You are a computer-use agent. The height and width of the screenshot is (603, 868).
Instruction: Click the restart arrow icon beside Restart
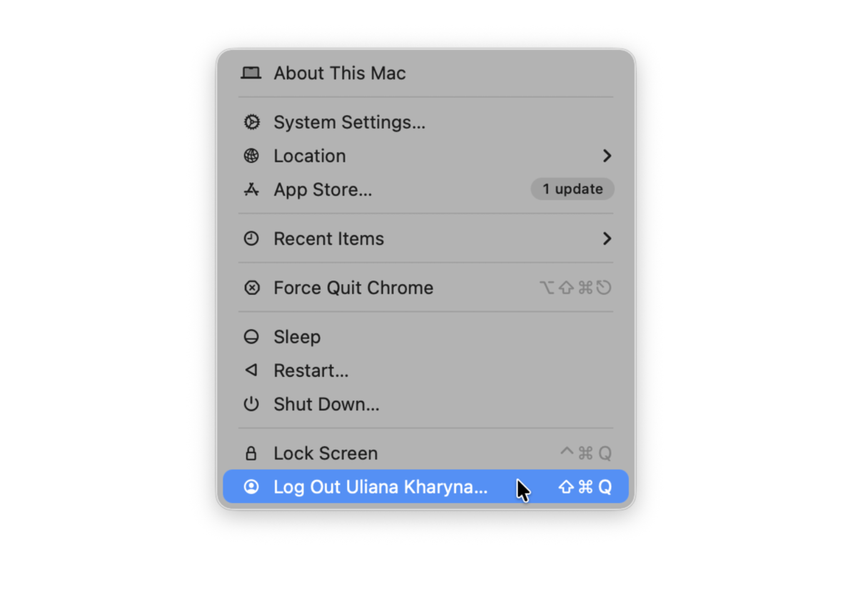coord(252,370)
